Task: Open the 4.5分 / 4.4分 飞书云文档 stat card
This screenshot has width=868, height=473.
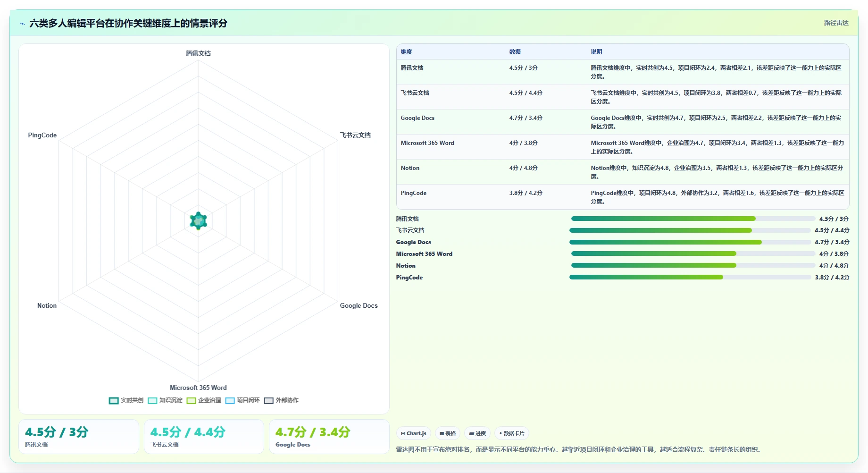Action: (204, 437)
